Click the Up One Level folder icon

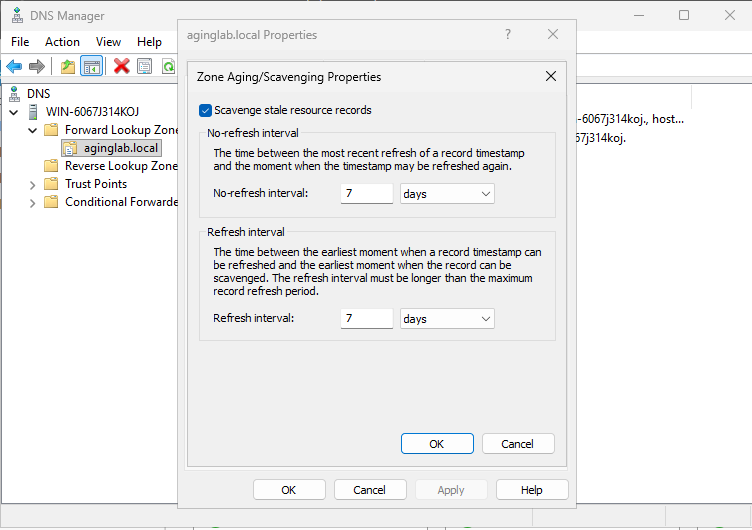[x=68, y=66]
